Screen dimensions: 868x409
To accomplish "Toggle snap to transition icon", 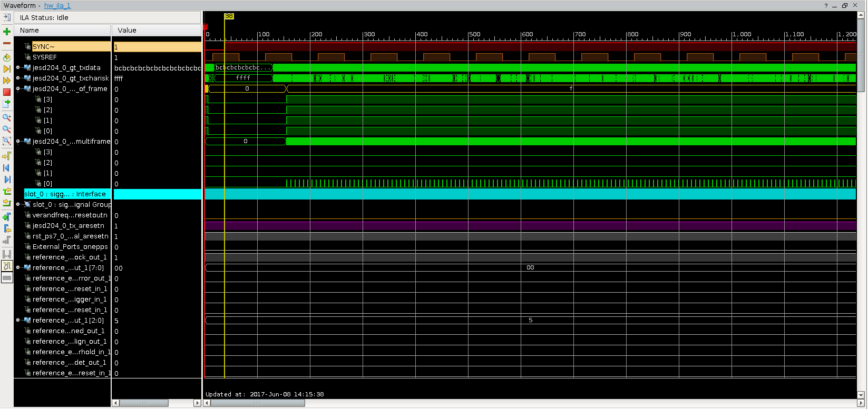I will 7,266.
